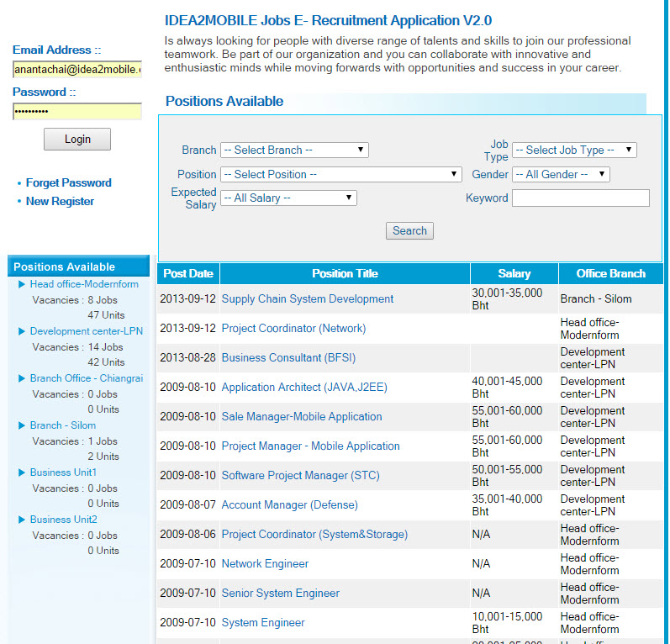Click 2009-08-07 post date cell
The height and width of the screenshot is (644, 670).
pos(188,505)
